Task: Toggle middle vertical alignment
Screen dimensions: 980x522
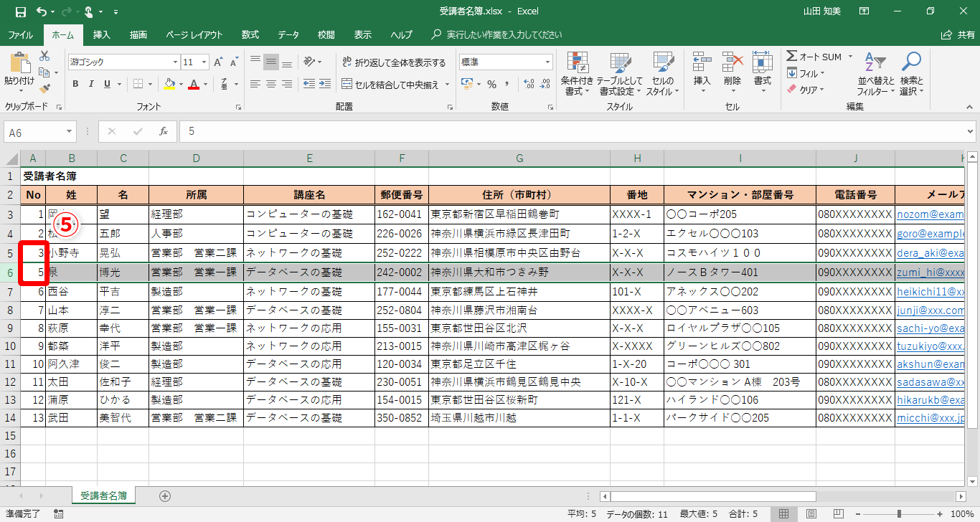Action: click(x=271, y=62)
